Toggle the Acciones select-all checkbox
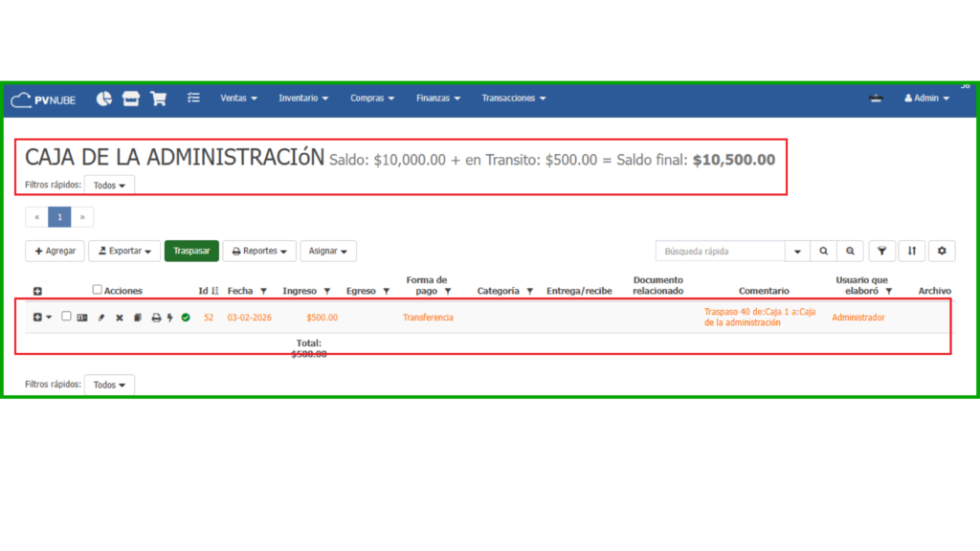980x551 pixels. (x=97, y=290)
